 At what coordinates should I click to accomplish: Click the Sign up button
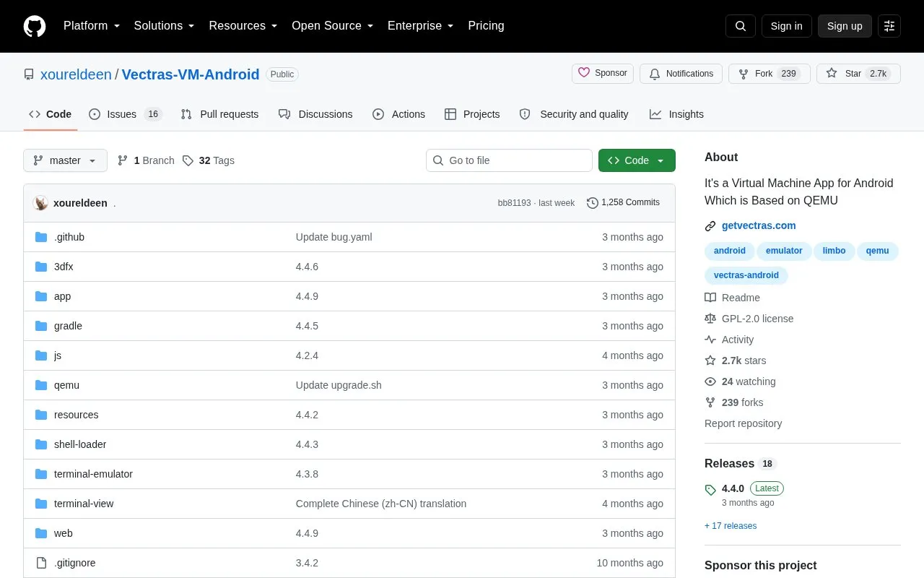pos(845,26)
